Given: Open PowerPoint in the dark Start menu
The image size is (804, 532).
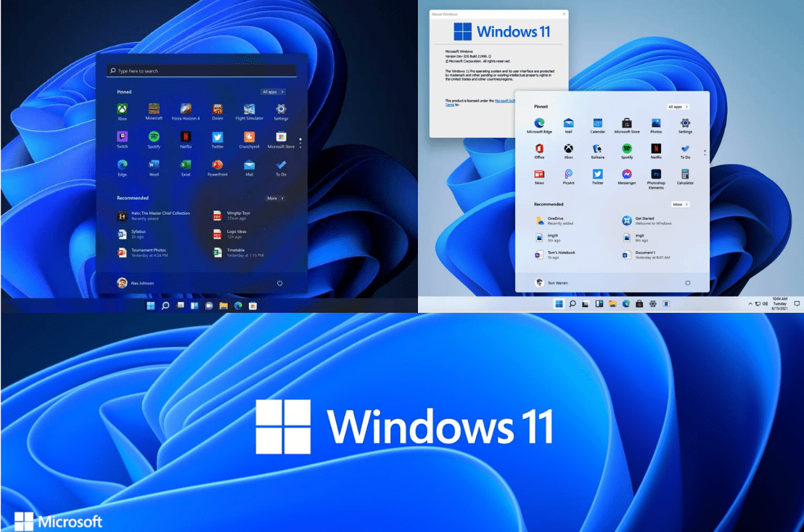Looking at the screenshot, I should pos(218,168).
